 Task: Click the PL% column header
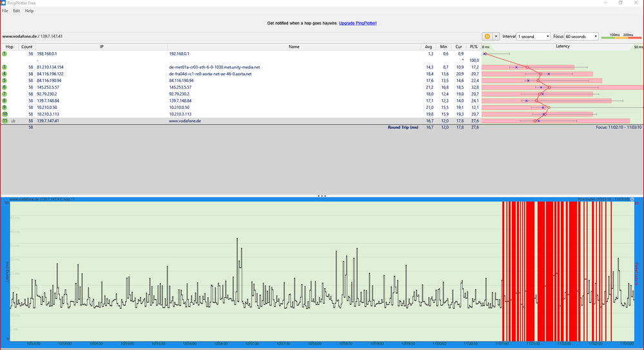[x=474, y=47]
